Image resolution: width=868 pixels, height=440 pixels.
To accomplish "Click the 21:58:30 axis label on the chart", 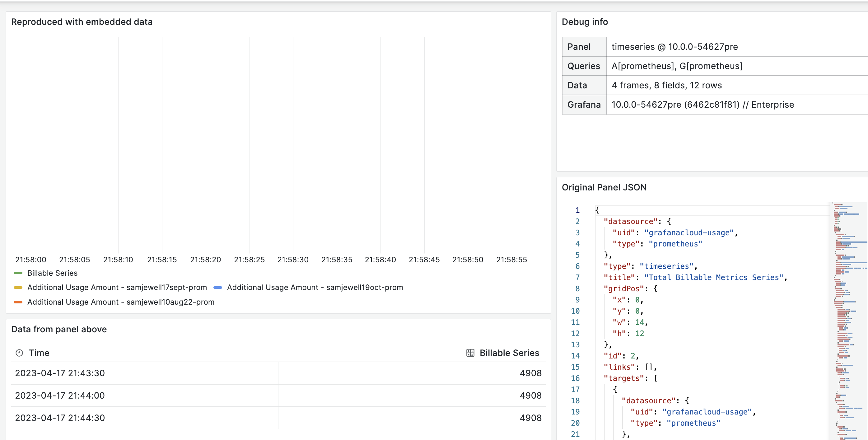I will click(293, 260).
